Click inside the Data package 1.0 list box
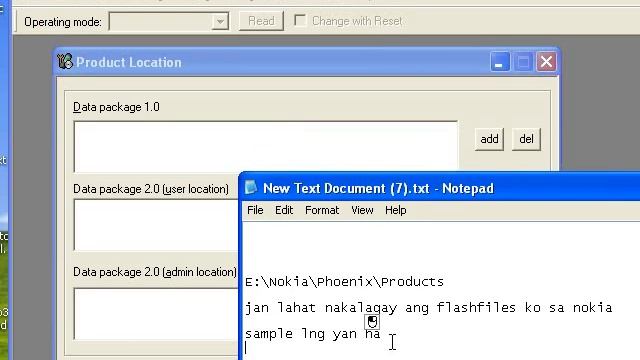640x360 pixels. pyautogui.click(x=266, y=146)
